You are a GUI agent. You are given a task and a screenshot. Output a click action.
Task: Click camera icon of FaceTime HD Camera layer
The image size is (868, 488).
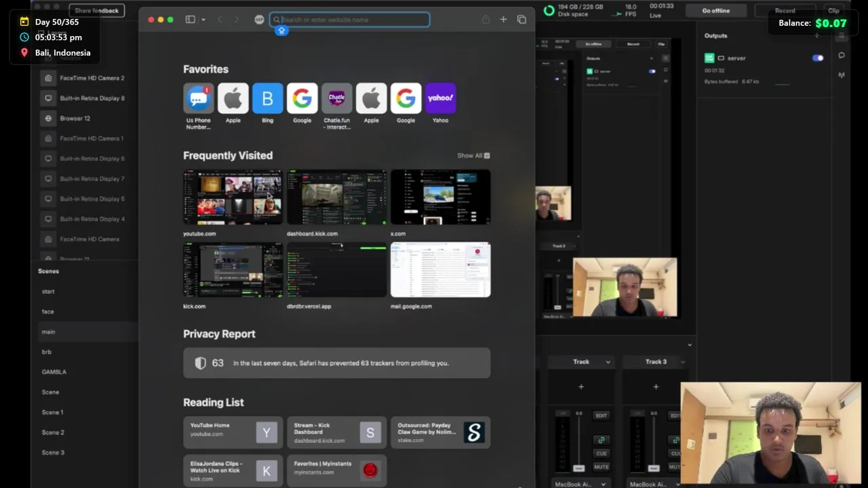[x=48, y=239]
